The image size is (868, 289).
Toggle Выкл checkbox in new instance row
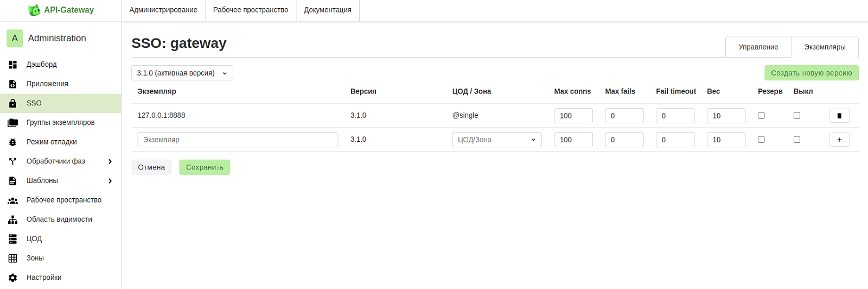797,140
